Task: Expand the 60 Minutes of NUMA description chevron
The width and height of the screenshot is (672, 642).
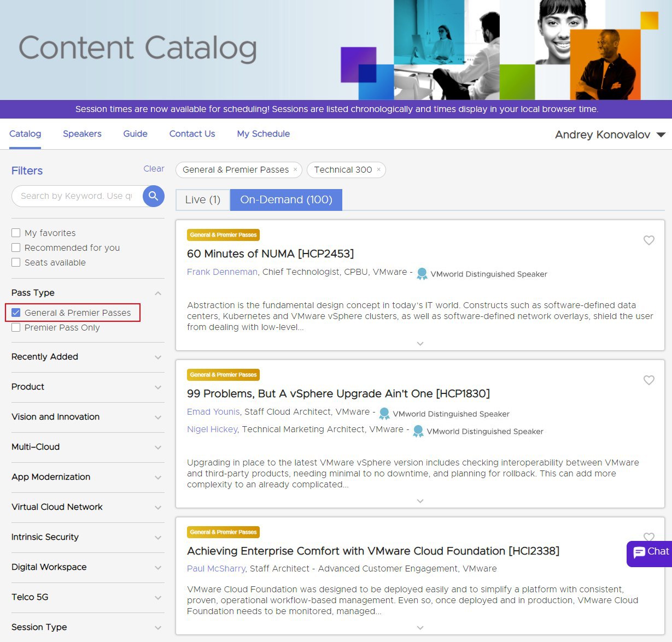Action: coord(420,344)
